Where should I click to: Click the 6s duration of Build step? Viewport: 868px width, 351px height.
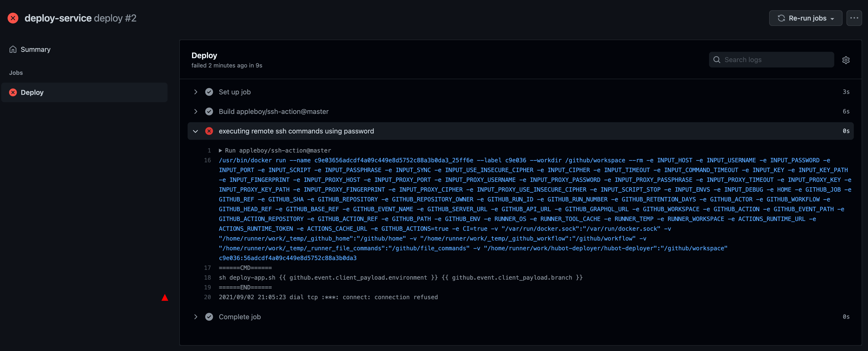point(846,111)
